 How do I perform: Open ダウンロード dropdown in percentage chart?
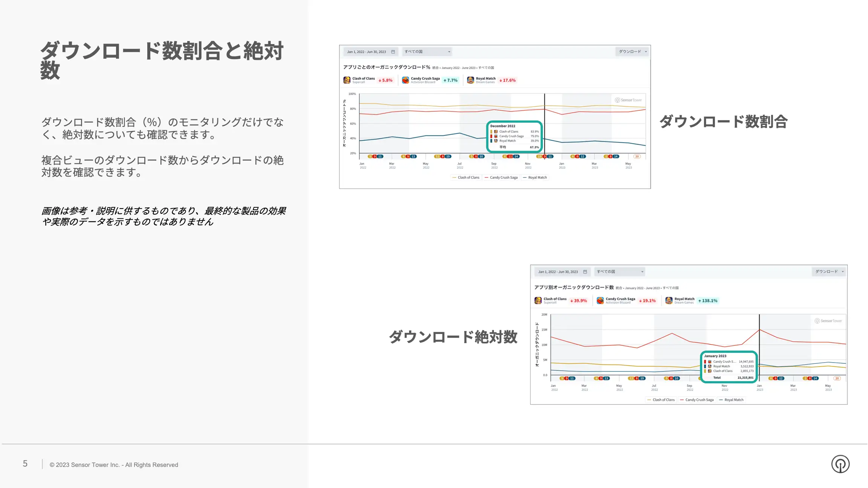[632, 52]
